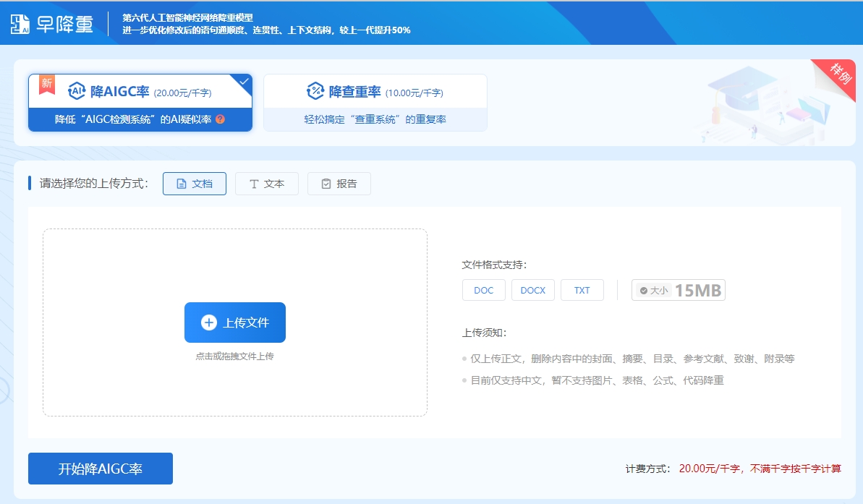Click the red 样例 corner ribbon
863x504 pixels.
coord(840,74)
